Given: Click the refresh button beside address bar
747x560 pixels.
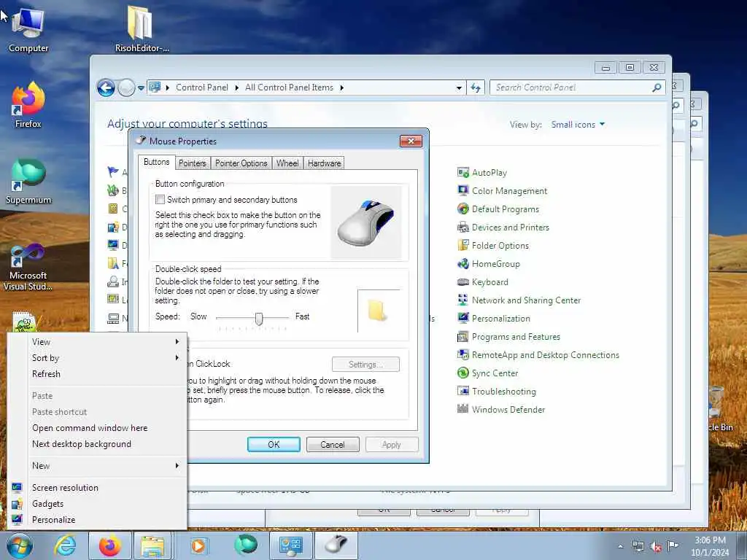Looking at the screenshot, I should (x=476, y=87).
